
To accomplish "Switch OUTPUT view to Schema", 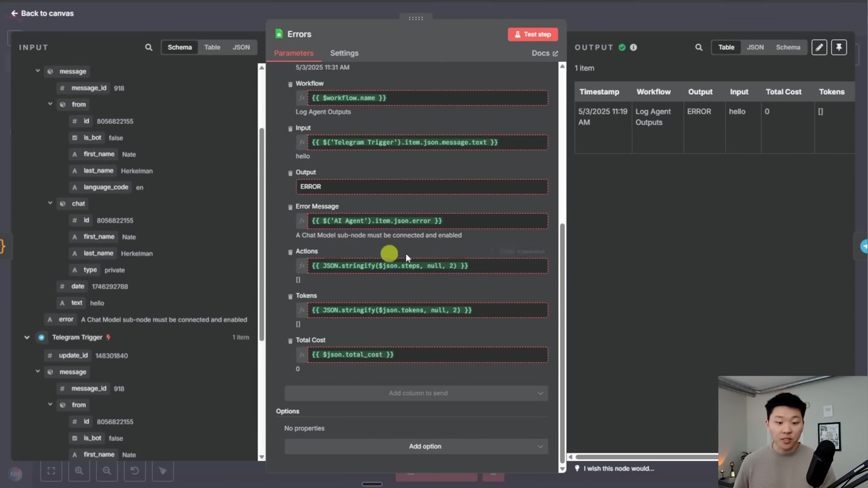I will (788, 47).
